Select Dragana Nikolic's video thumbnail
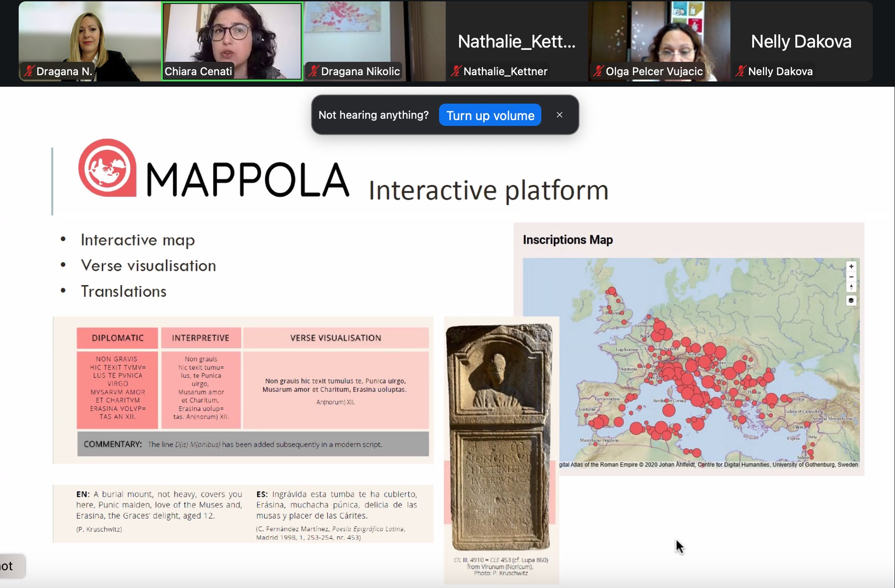 click(x=375, y=41)
